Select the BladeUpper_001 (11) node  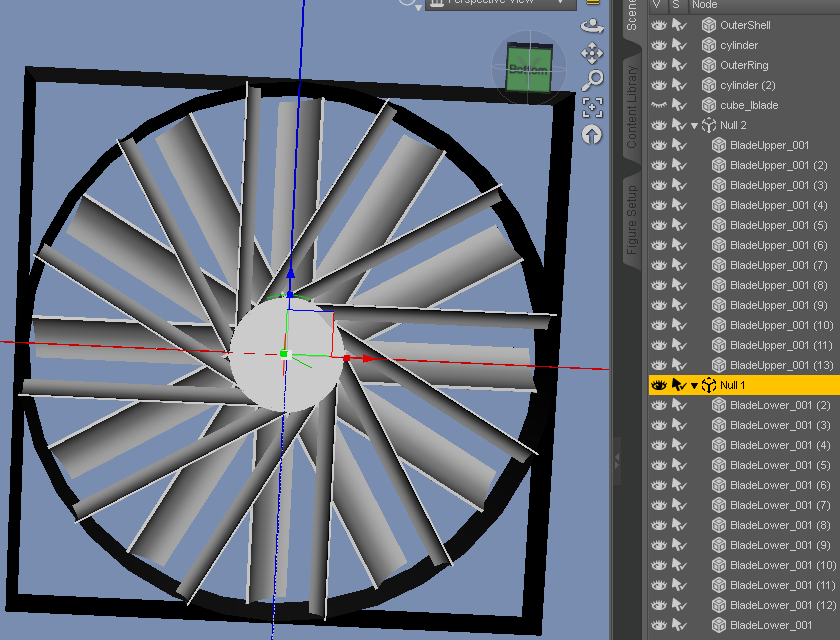[x=781, y=345]
